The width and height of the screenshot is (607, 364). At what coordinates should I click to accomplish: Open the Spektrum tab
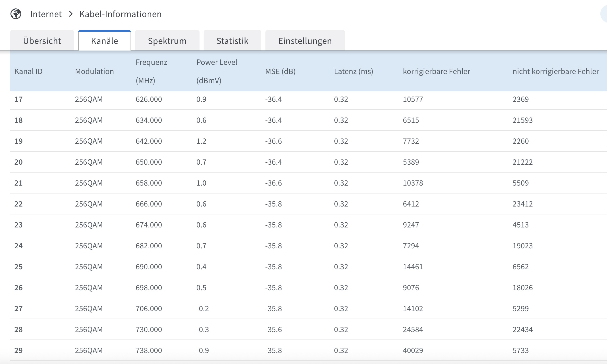[x=167, y=41]
